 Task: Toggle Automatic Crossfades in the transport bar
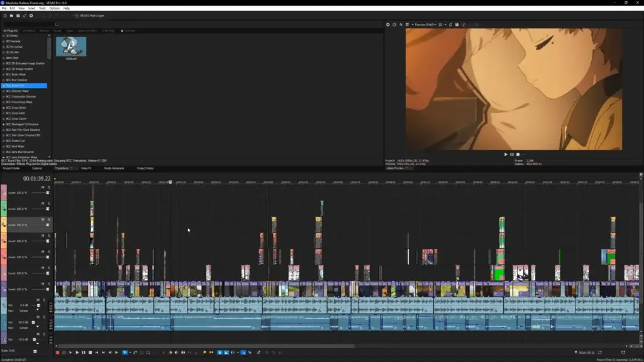226,353
